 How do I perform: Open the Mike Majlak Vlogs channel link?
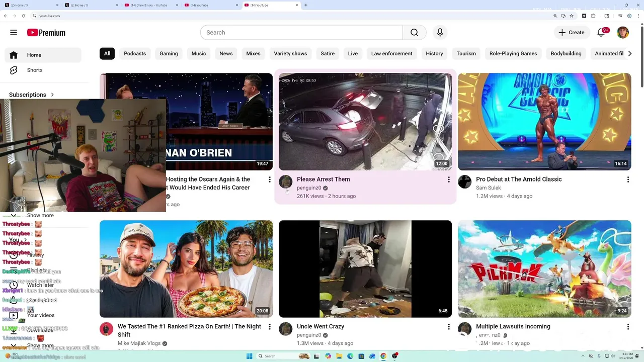coord(139,343)
